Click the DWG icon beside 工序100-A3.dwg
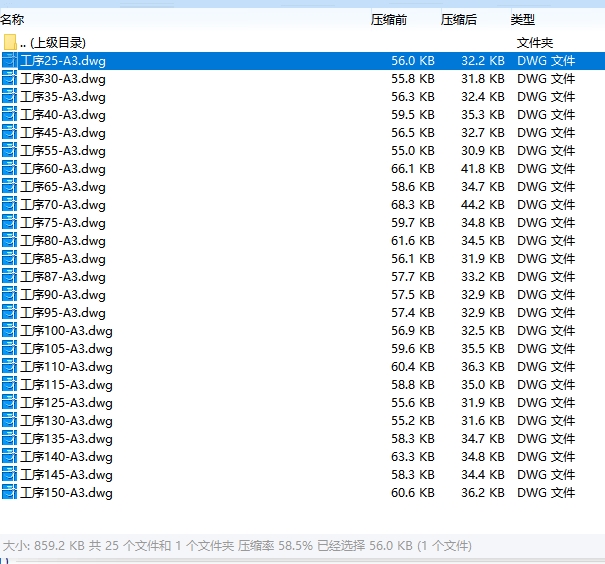605x564 pixels. [x=10, y=331]
